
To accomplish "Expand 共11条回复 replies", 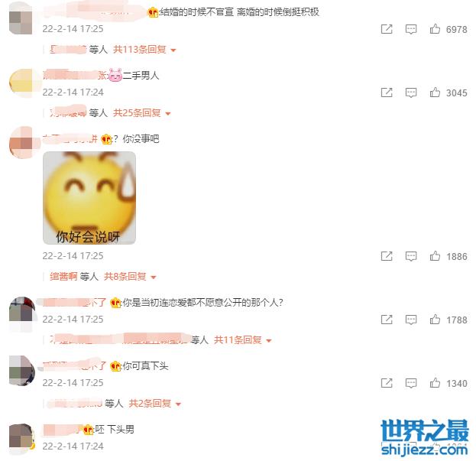I will (x=242, y=340).
